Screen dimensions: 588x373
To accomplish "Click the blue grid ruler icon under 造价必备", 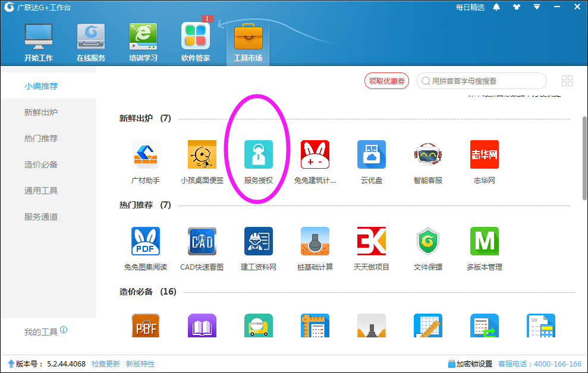I will [x=428, y=325].
